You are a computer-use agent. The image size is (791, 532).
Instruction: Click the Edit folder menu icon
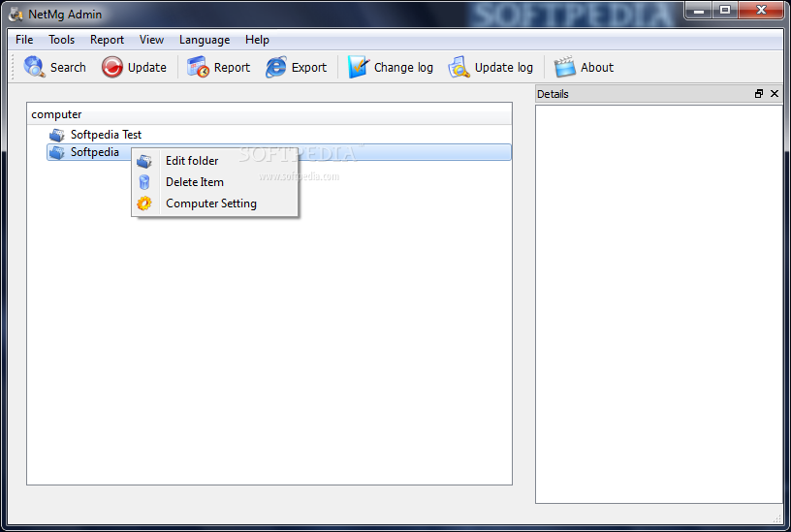[x=144, y=162]
